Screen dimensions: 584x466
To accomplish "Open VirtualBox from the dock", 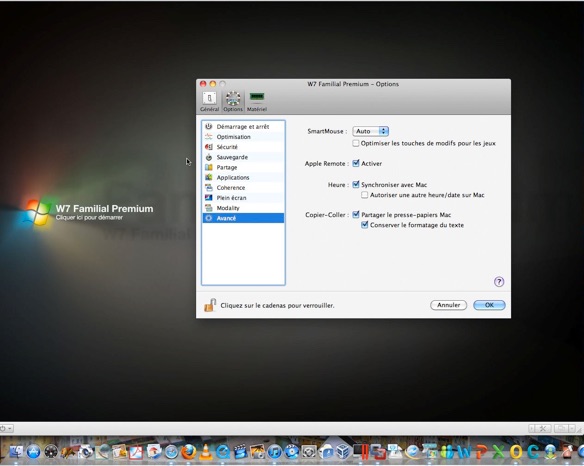I will coord(343,452).
